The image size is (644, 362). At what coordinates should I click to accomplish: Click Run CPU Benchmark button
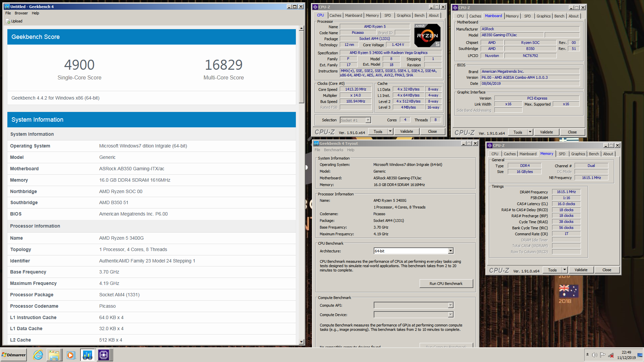coord(446,284)
